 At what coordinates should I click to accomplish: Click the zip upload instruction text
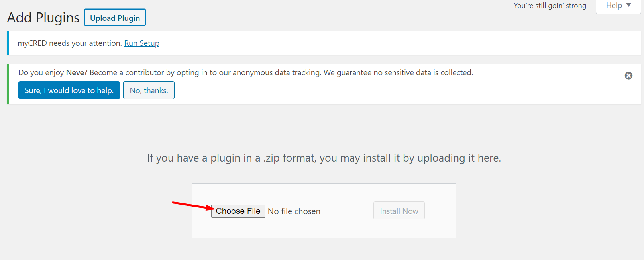pyautogui.click(x=324, y=158)
